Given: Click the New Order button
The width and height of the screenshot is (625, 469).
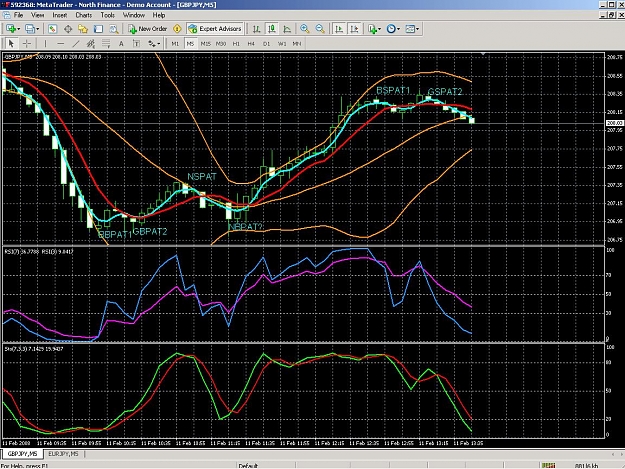Looking at the screenshot, I should click(x=147, y=29).
